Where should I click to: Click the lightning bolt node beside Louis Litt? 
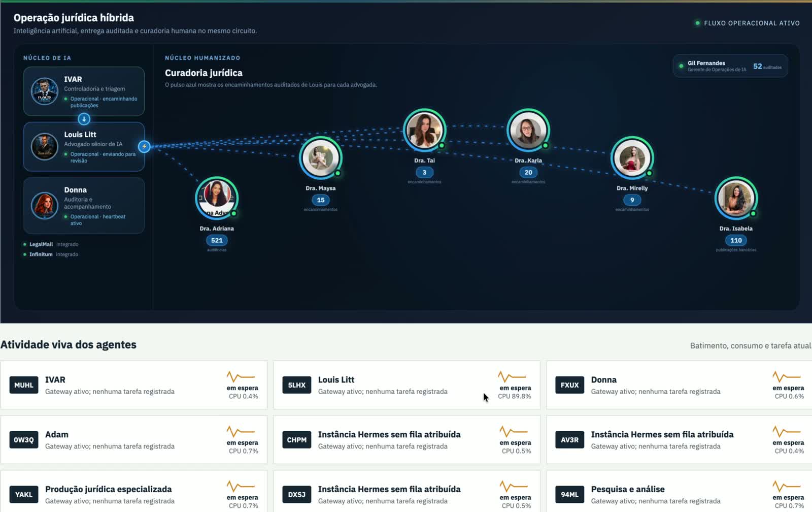(x=144, y=146)
